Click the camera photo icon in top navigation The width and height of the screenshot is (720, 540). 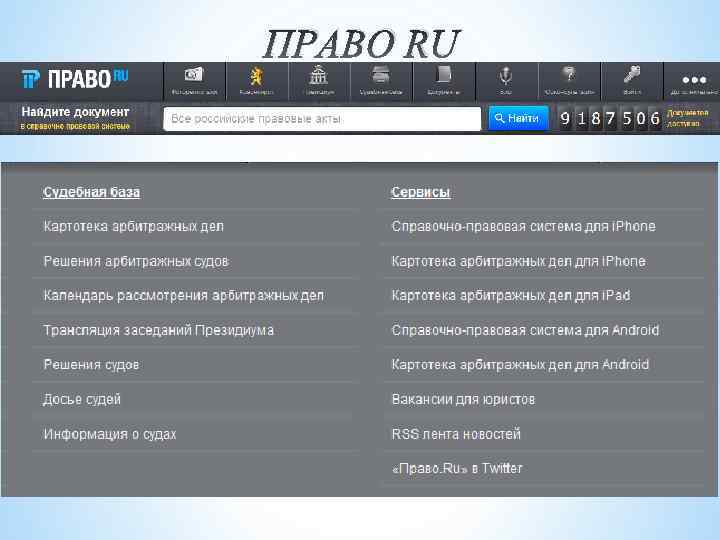tap(194, 75)
